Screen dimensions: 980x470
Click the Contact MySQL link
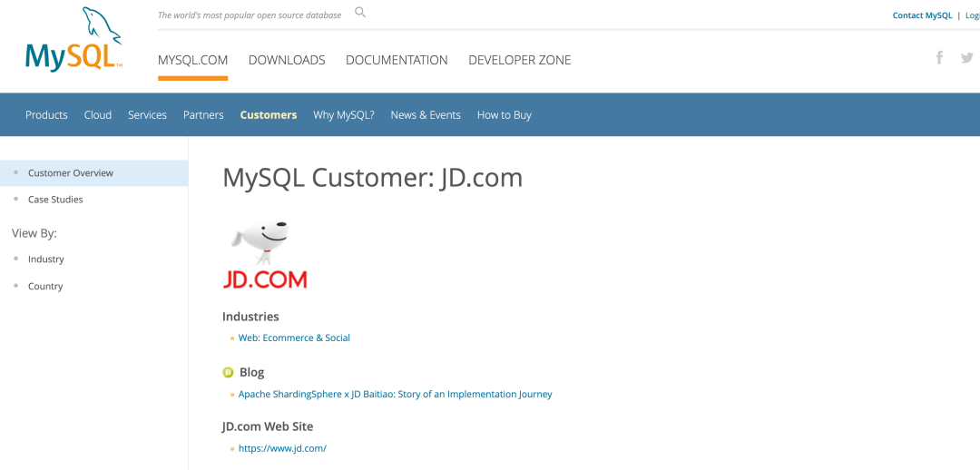pyautogui.click(x=922, y=15)
